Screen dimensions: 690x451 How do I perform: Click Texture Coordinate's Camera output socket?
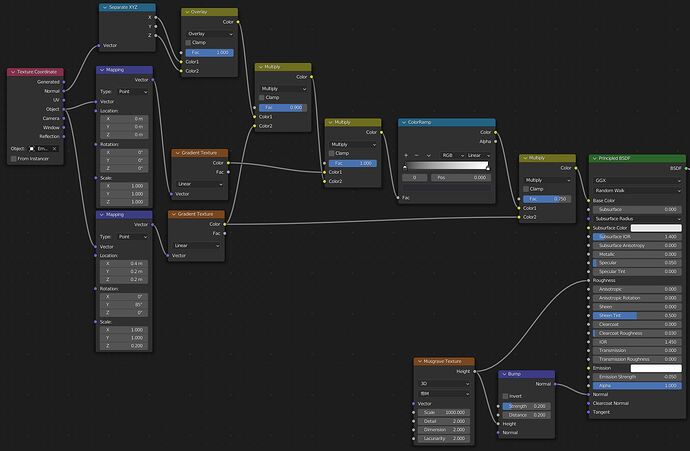[64, 118]
